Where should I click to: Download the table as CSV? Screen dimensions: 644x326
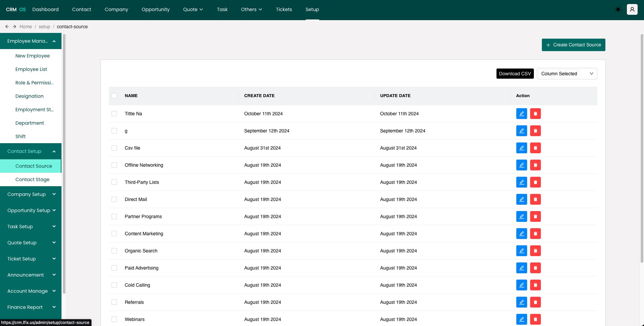(x=515, y=74)
